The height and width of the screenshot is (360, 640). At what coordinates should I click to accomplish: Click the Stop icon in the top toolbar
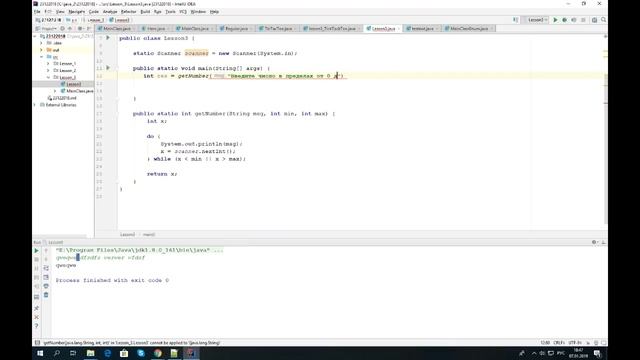pos(583,20)
